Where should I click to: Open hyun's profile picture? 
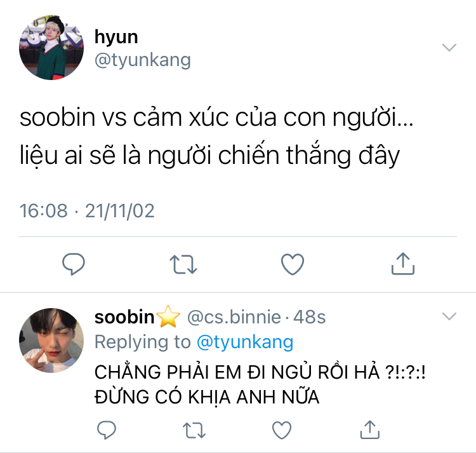pos(51,48)
